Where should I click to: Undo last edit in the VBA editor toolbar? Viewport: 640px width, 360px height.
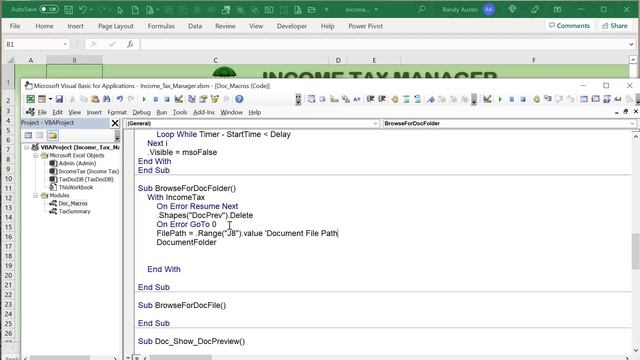coord(120,99)
